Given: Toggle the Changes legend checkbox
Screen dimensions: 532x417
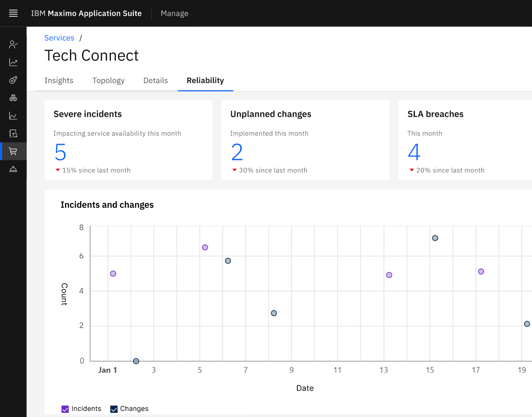Looking at the screenshot, I should coord(114,409).
